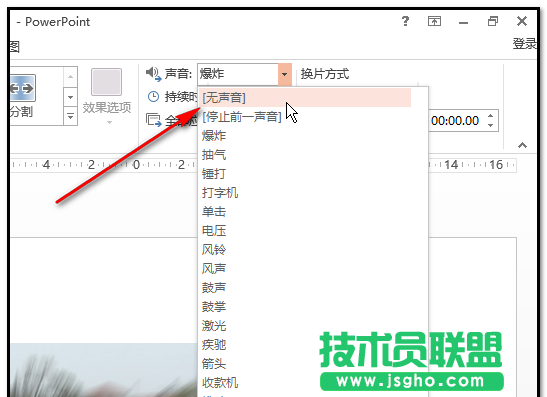Click 登录 to sign in
547x397 pixels.
pyautogui.click(x=524, y=44)
